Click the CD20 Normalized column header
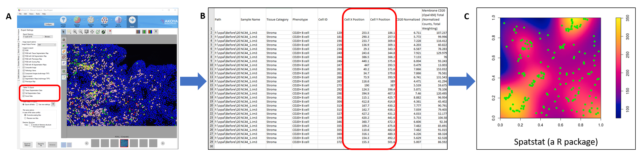 click(408, 20)
